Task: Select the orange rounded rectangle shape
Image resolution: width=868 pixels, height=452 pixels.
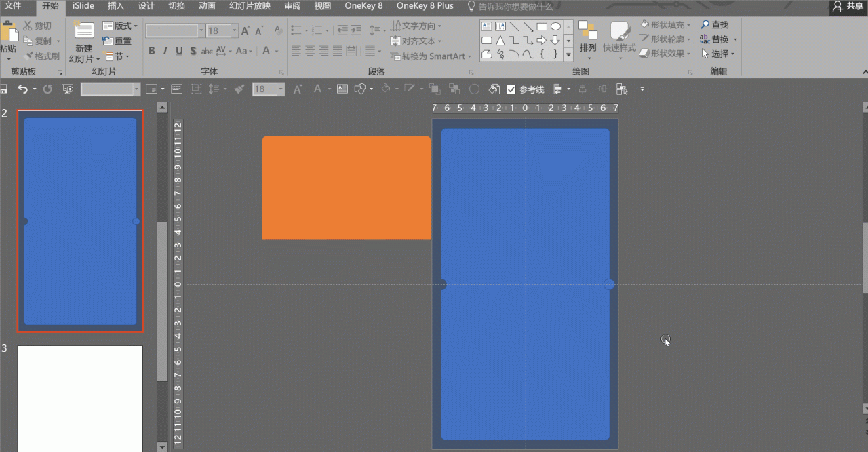Action: 347,188
